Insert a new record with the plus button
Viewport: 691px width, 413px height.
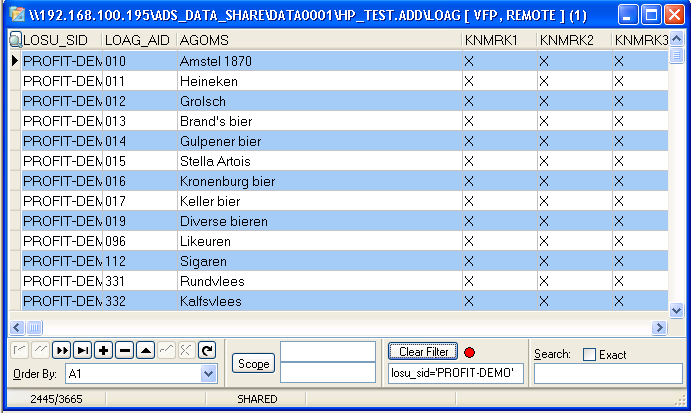click(x=104, y=350)
